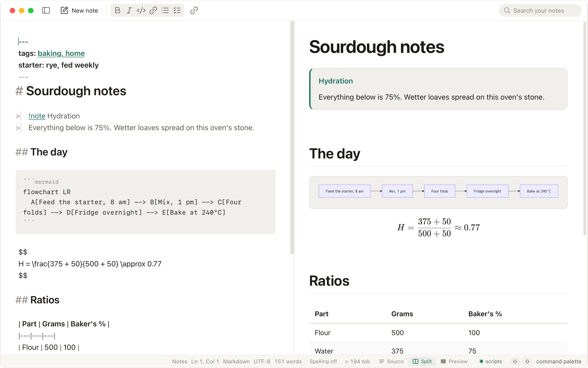This screenshot has height=368, width=588.
Task: Click the Hydration callout title in preview
Action: click(336, 81)
